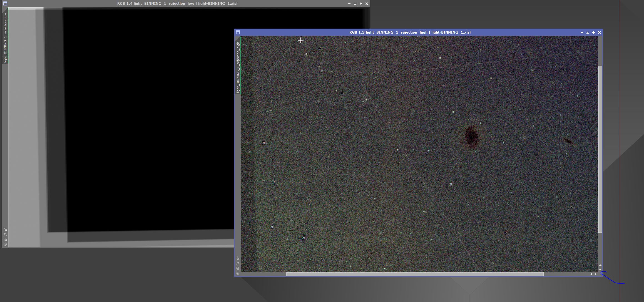This screenshot has height=302, width=644.
Task: Minimize the rejection_high image window
Action: click(x=582, y=32)
